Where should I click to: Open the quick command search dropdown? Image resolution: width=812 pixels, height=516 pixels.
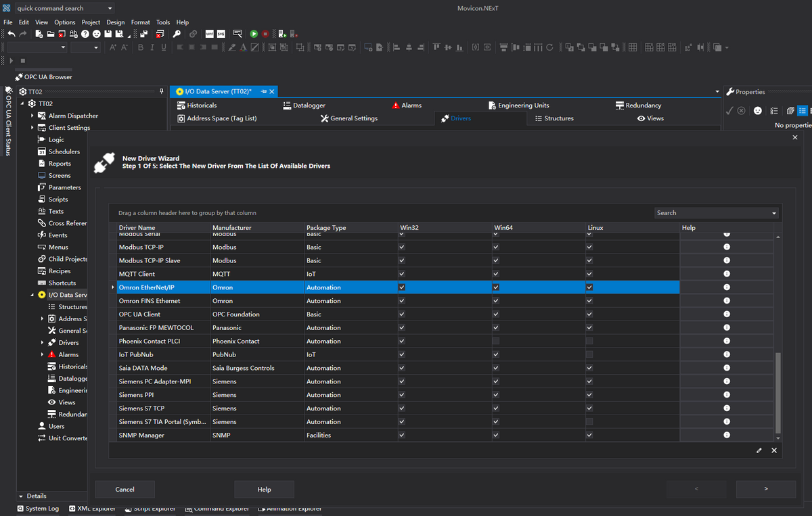pyautogui.click(x=110, y=9)
